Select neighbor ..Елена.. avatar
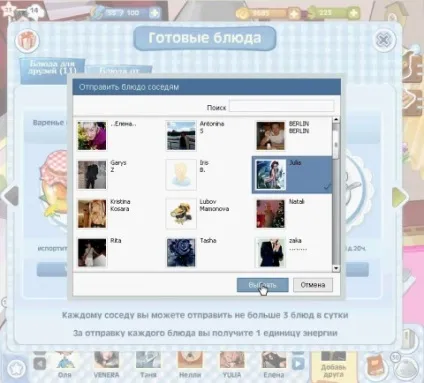Screen dimensions: 424x383 92,136
